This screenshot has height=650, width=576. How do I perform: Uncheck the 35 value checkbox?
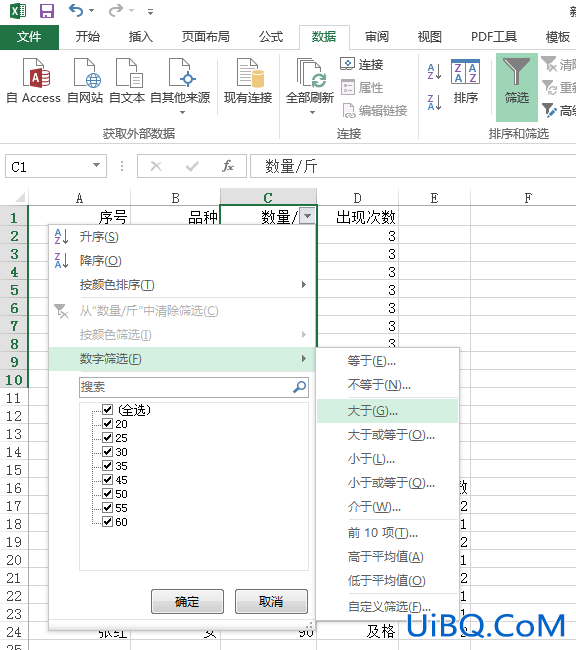107,466
